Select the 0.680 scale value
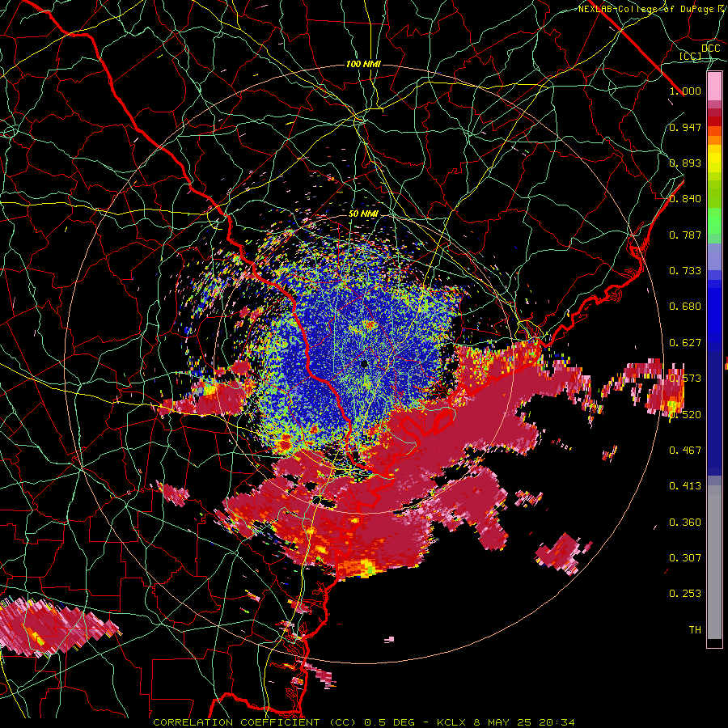 [685, 307]
